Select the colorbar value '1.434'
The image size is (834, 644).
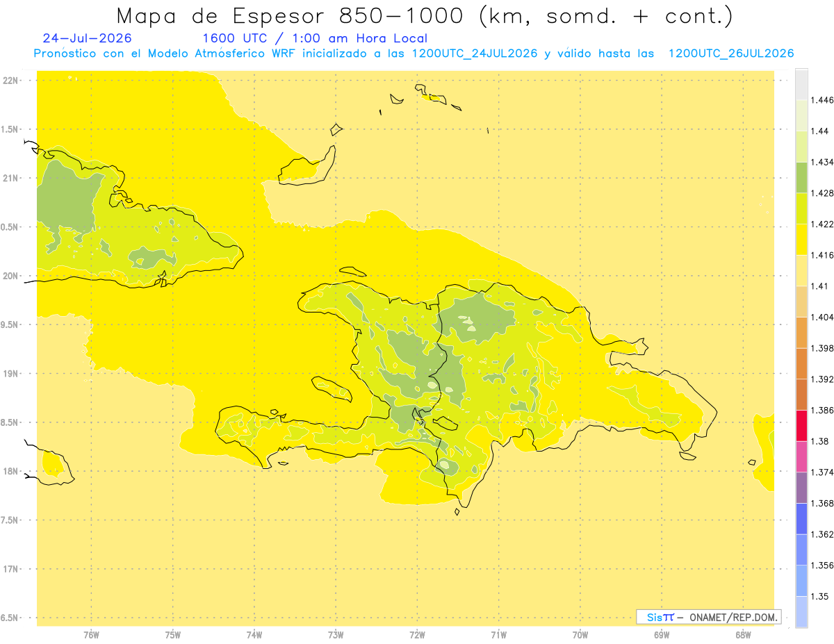[x=821, y=162]
